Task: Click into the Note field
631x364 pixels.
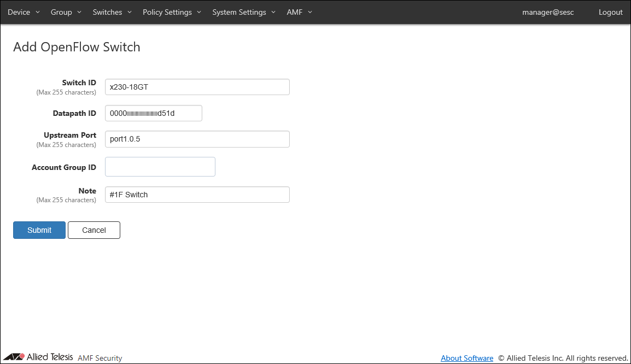Action: point(197,195)
